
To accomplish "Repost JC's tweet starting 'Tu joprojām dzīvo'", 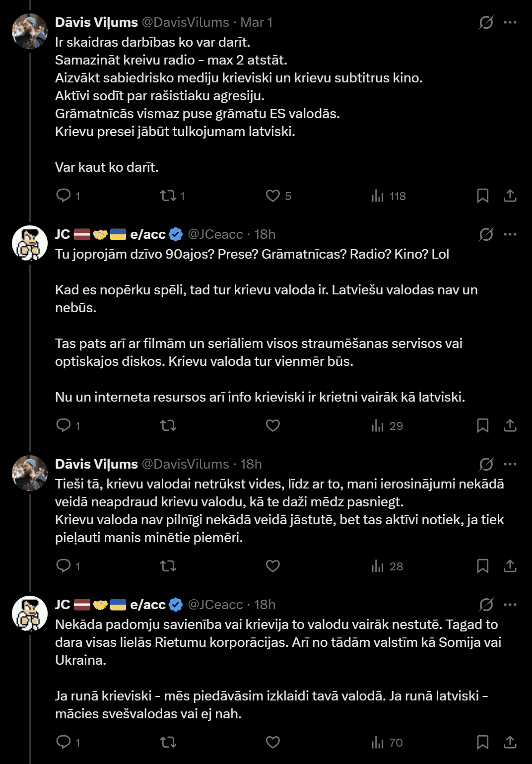I will pyautogui.click(x=168, y=425).
